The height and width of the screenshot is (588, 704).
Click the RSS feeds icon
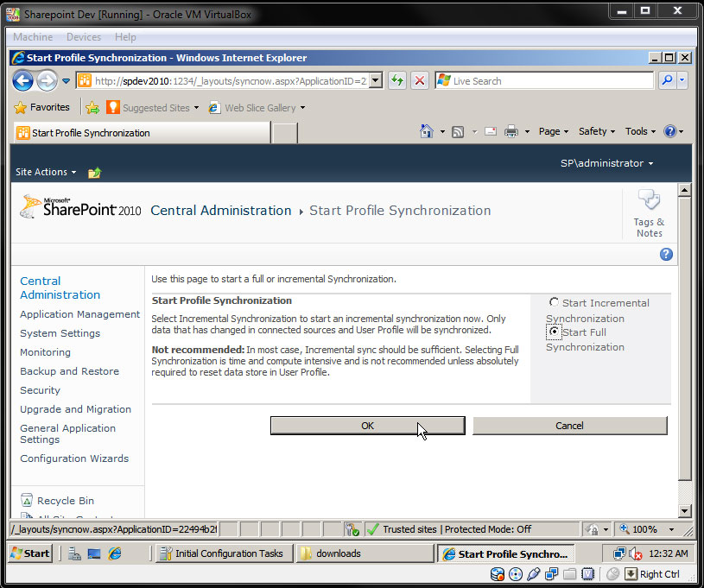[458, 132]
